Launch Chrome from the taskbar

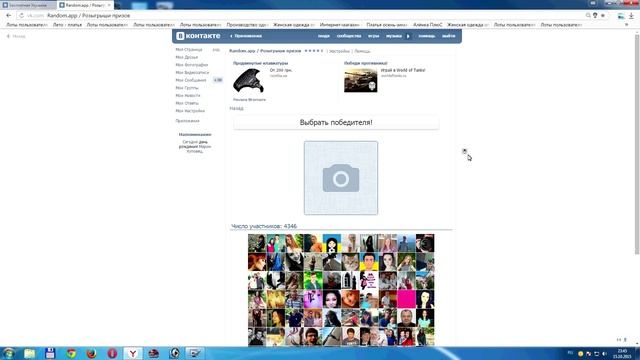coord(71,353)
